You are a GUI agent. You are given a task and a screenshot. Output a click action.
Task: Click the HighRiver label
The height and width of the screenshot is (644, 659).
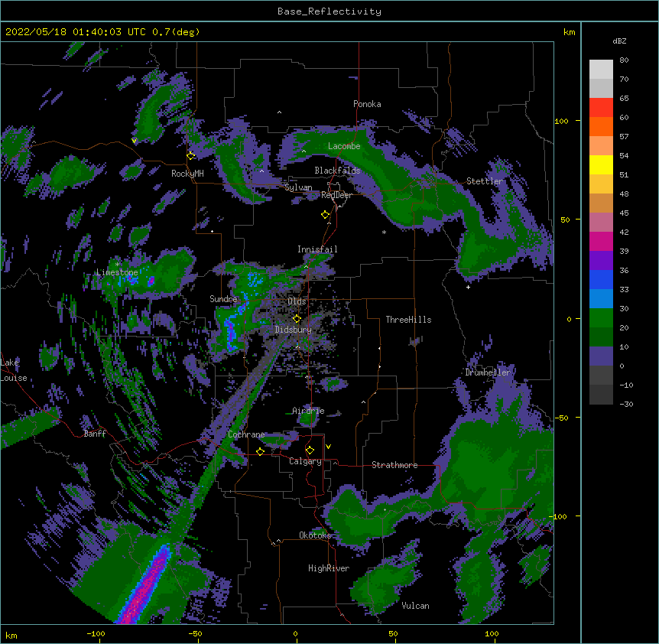tap(329, 568)
